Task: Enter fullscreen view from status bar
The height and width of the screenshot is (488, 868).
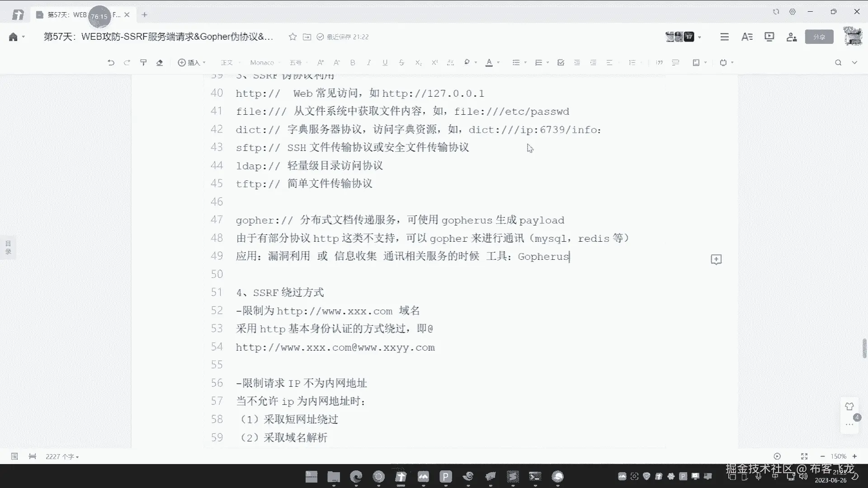Action: 804,456
